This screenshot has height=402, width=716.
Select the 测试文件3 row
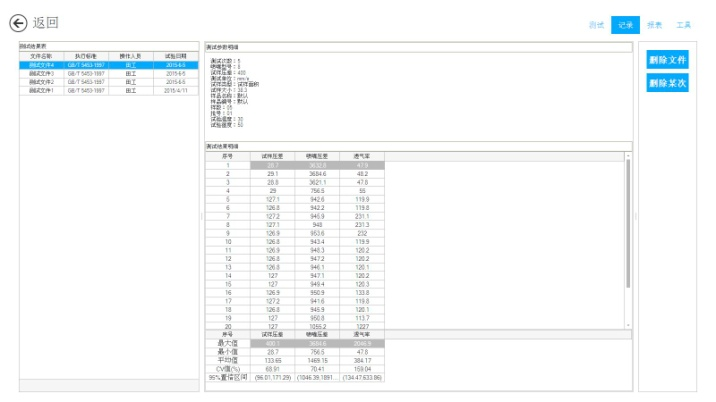point(40,73)
